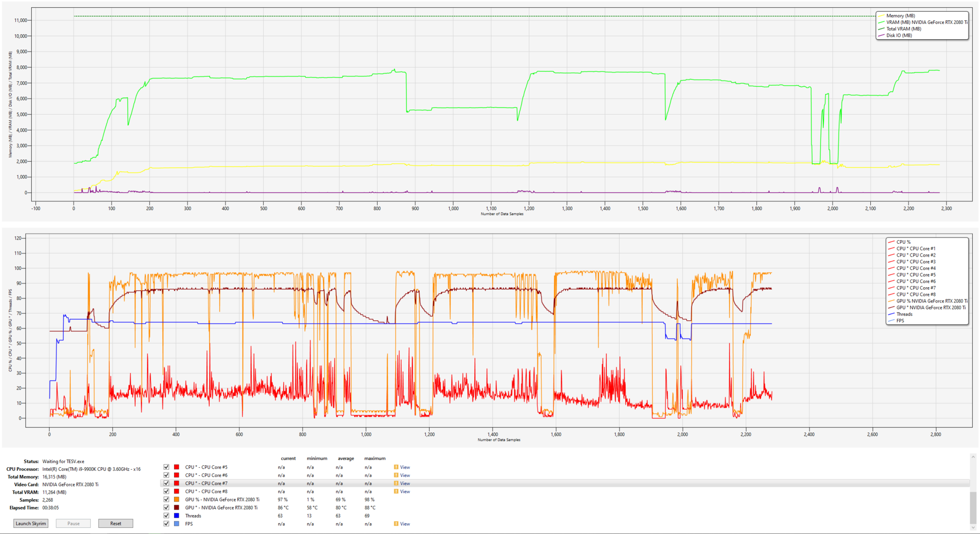Image resolution: width=980 pixels, height=534 pixels.
Task: Uncheck the GPU ° temperature row checkbox
Action: click(166, 508)
